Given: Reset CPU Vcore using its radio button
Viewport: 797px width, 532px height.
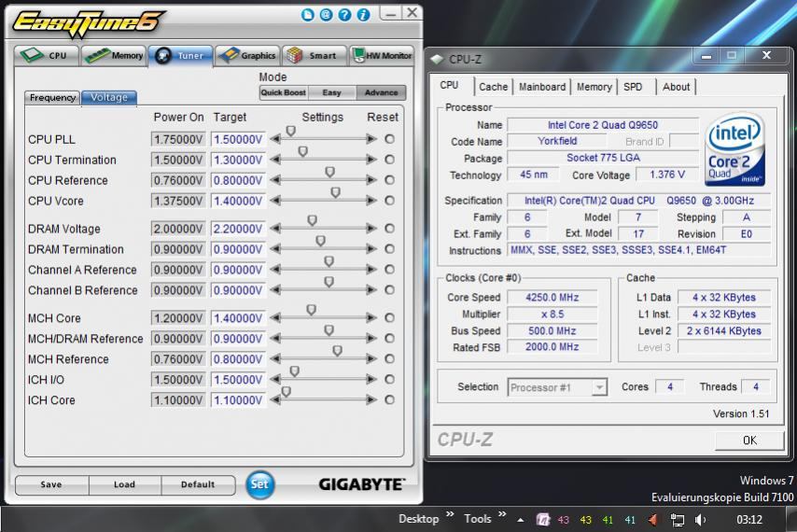Looking at the screenshot, I should (x=389, y=201).
